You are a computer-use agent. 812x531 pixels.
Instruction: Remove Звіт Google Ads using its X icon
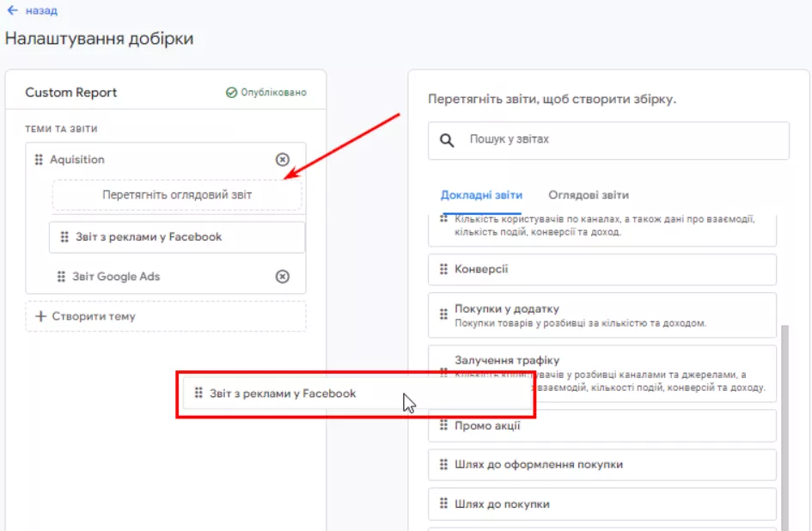(282, 277)
